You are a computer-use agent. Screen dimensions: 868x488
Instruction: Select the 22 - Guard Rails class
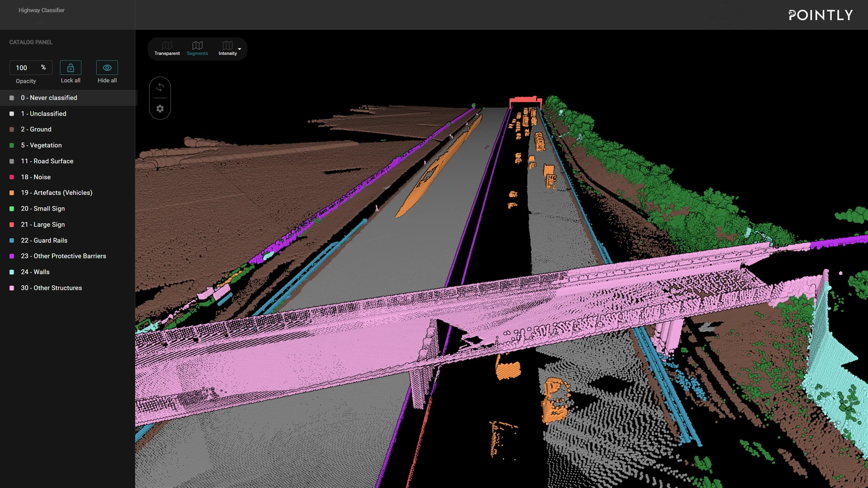click(69, 241)
